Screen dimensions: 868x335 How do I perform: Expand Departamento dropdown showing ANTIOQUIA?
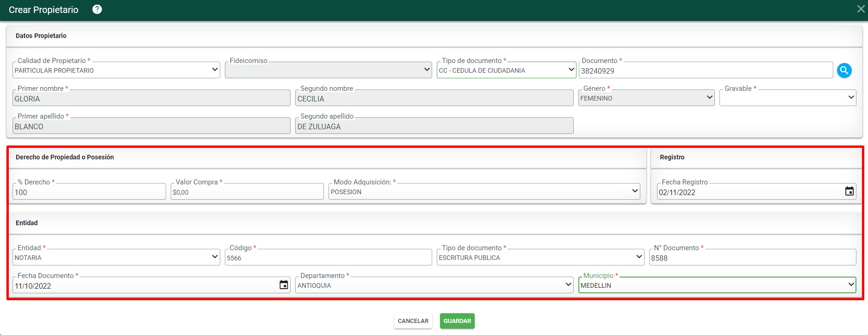434,285
